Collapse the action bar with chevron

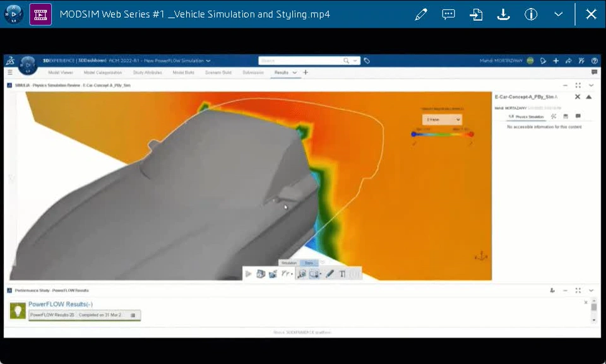click(x=323, y=262)
